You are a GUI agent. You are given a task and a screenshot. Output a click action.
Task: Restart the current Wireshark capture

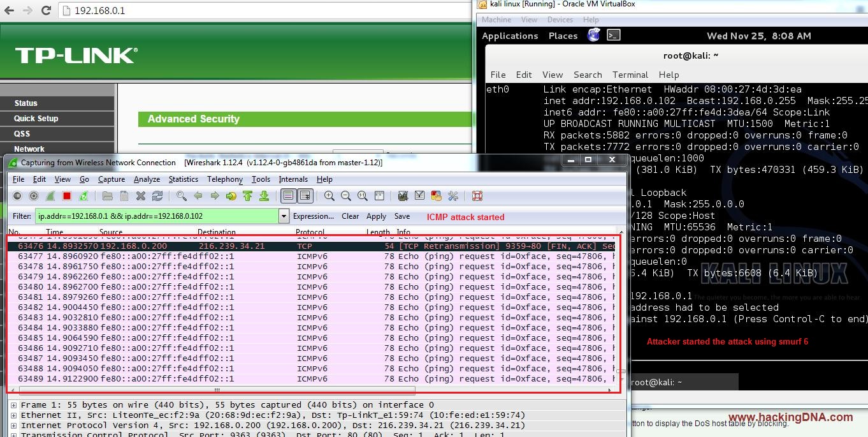coord(83,196)
